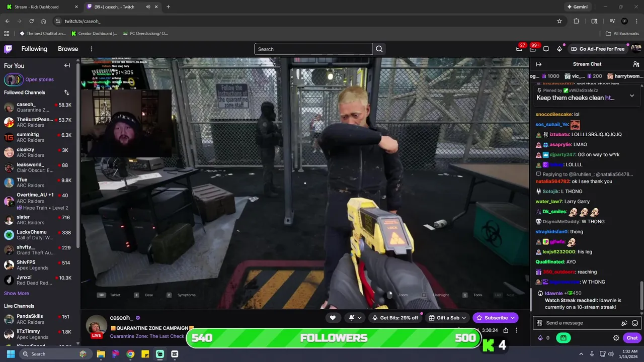Click Go Ad-Free for Free button

(598, 49)
